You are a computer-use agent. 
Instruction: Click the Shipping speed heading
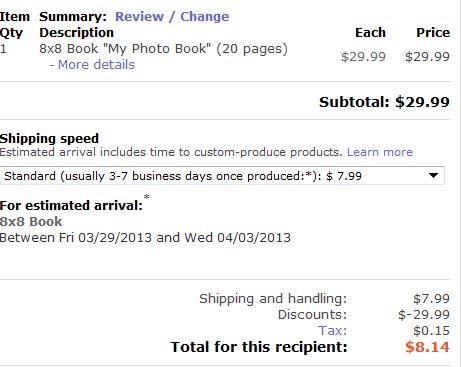(x=49, y=138)
